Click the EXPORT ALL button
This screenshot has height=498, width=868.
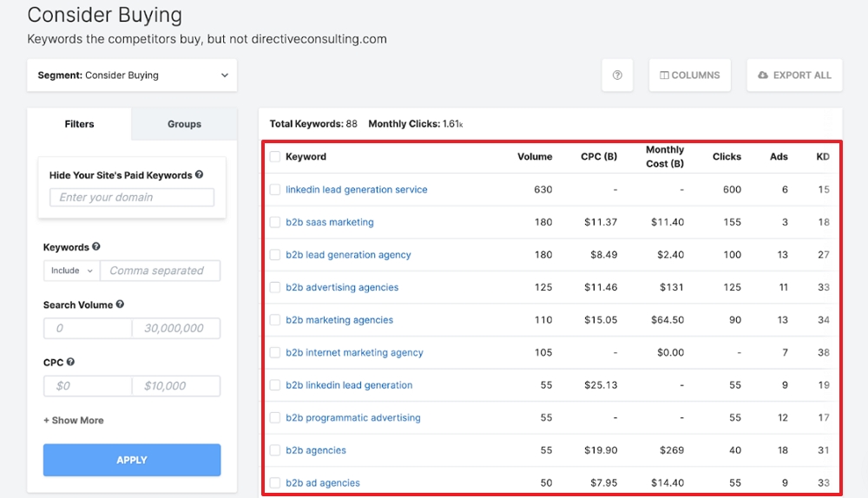point(794,75)
